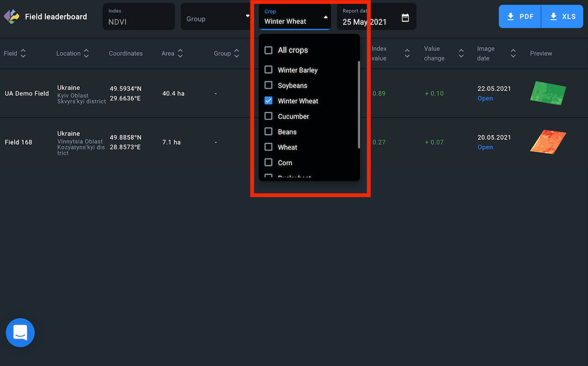
Task: Tick the Cucumber crop checkbox
Action: [x=269, y=116]
